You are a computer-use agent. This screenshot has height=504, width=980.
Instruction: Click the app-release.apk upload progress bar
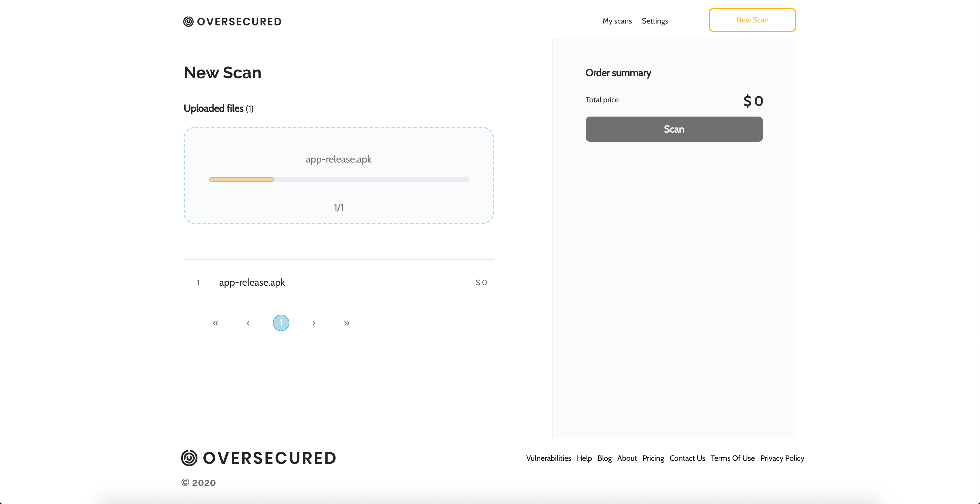pos(339,179)
